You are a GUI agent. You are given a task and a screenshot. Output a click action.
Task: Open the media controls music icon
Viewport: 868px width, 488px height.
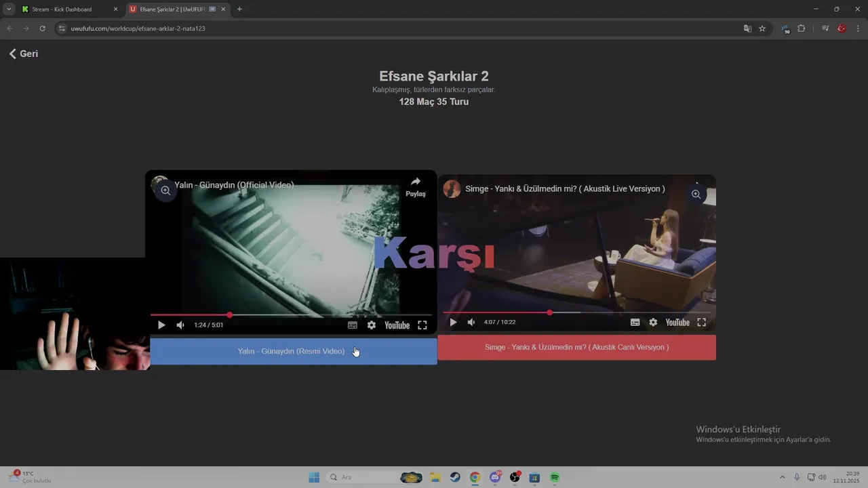coord(825,28)
